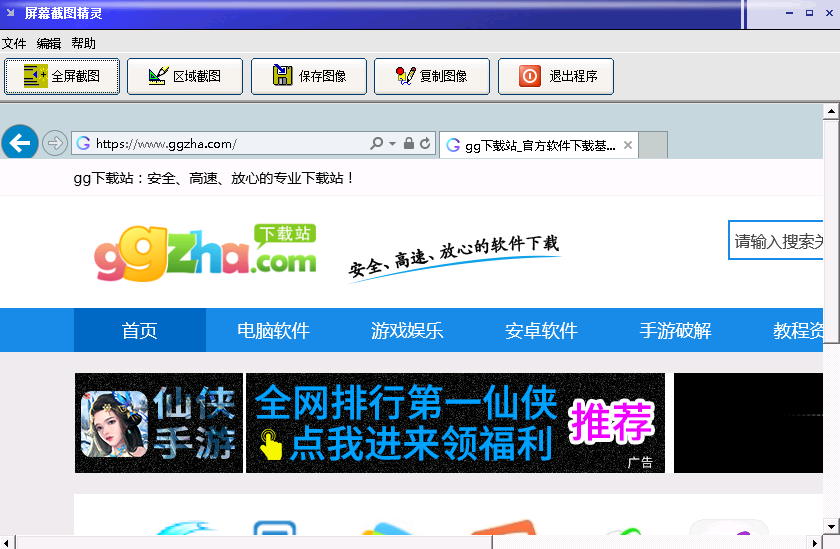Screen dimensions: 840x549
Task: Open the 帮助 menu
Action: (x=84, y=43)
